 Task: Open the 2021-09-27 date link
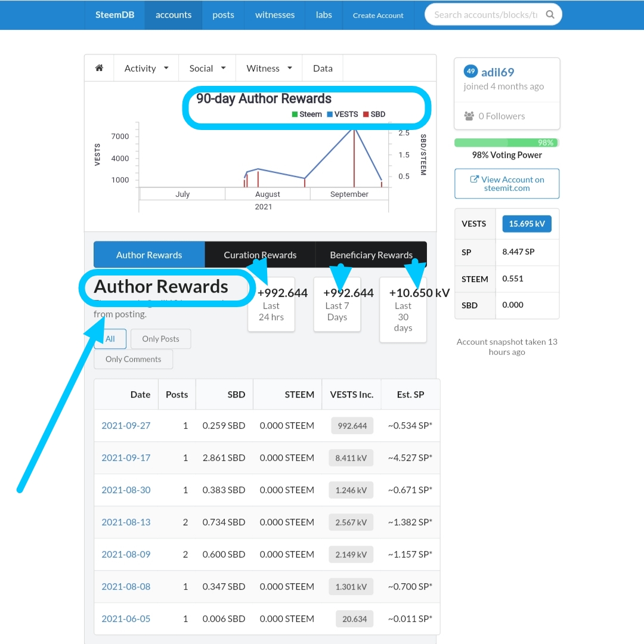pos(126,426)
